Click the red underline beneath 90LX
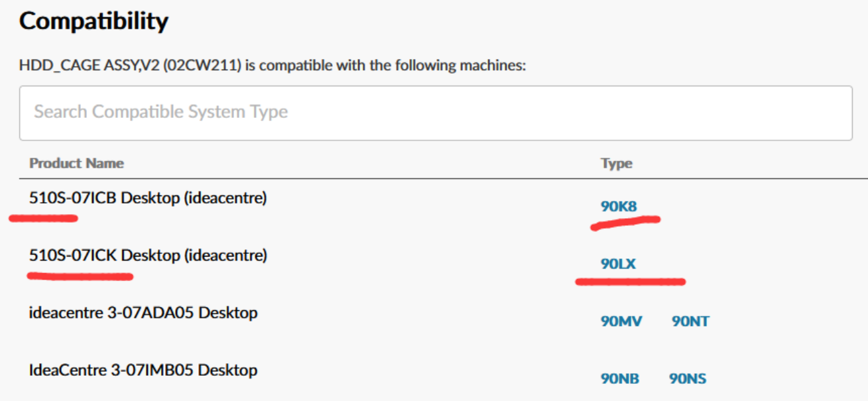 630,282
